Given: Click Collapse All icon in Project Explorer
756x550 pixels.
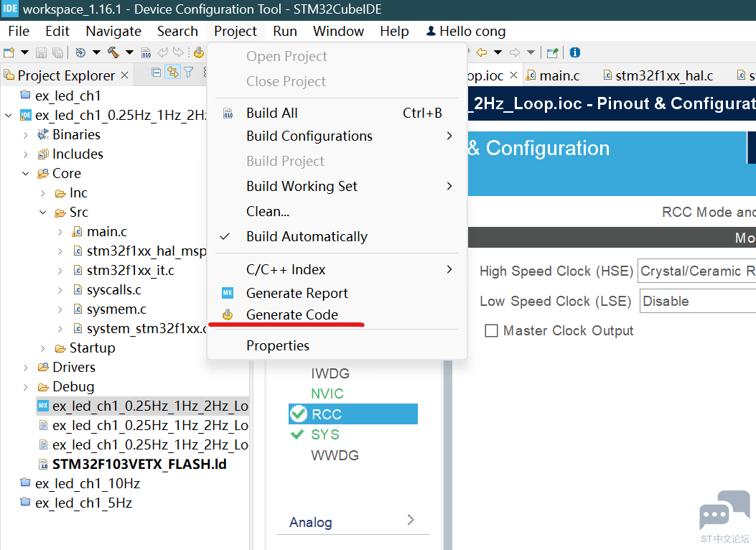Looking at the screenshot, I should [x=157, y=73].
